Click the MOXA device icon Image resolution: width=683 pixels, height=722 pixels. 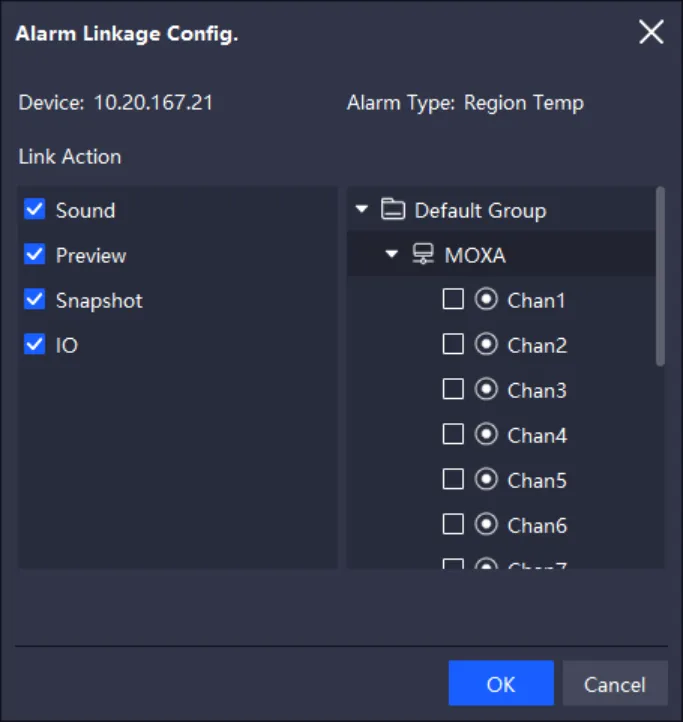[424, 255]
